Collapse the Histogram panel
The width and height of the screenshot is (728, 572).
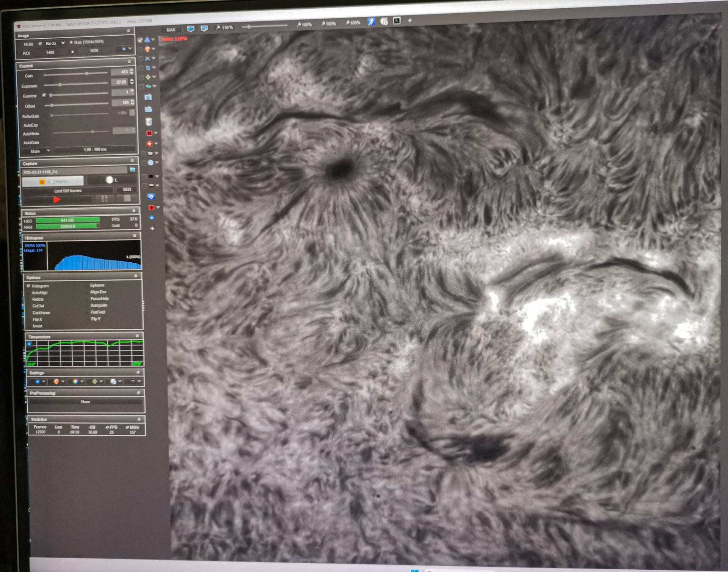click(x=135, y=236)
